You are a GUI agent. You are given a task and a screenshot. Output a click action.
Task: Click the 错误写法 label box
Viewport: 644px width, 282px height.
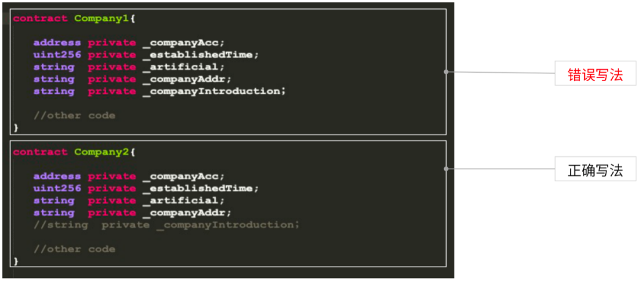click(595, 73)
